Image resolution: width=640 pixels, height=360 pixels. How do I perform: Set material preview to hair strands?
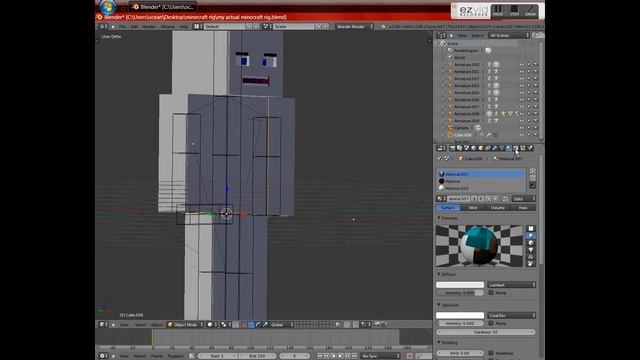[x=531, y=256]
